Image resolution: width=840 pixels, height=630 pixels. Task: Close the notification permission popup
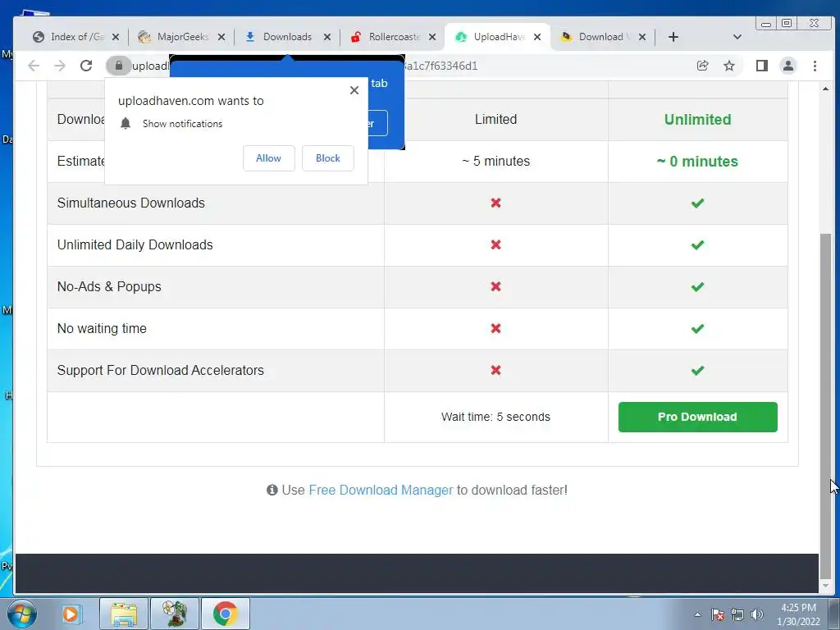[x=354, y=90]
